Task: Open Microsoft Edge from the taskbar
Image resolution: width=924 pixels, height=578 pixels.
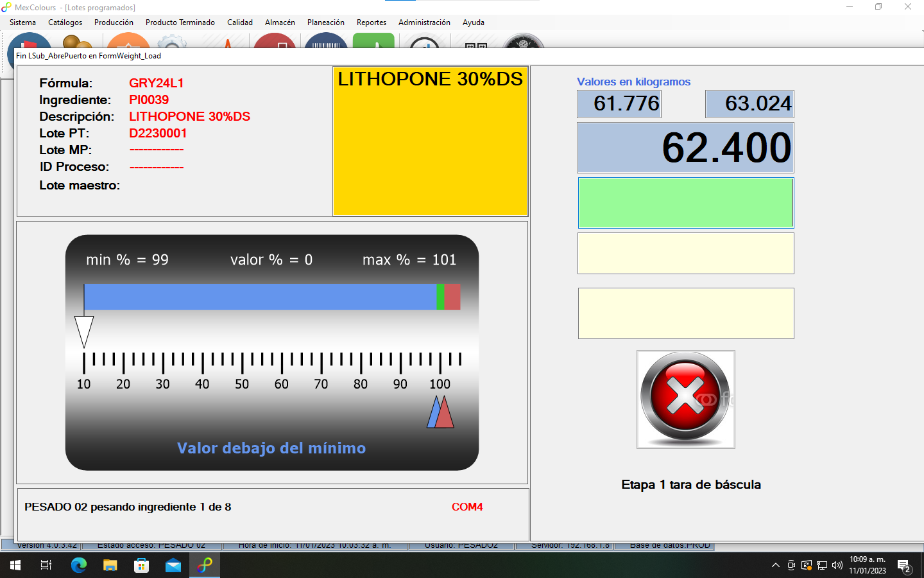Action: pyautogui.click(x=79, y=565)
